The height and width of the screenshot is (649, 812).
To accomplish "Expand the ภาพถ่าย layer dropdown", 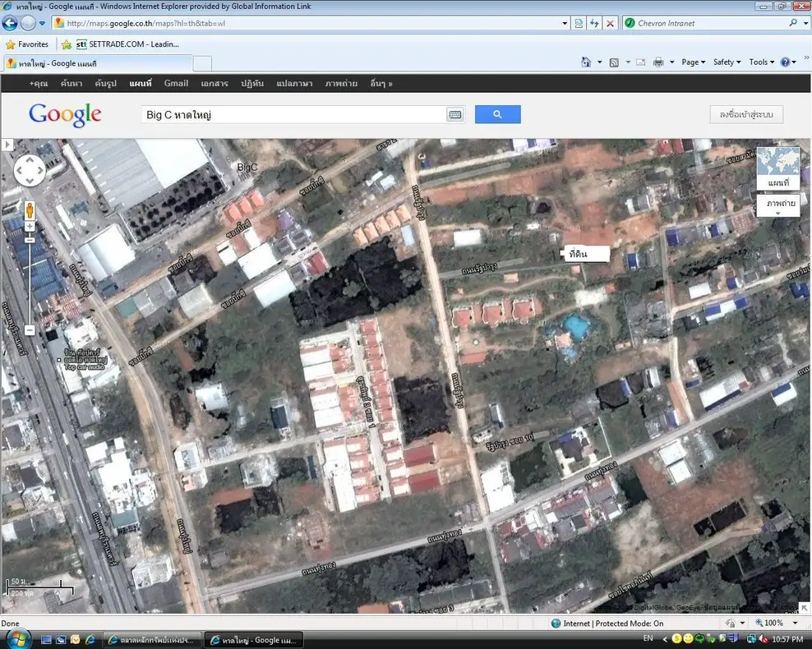I will click(777, 206).
